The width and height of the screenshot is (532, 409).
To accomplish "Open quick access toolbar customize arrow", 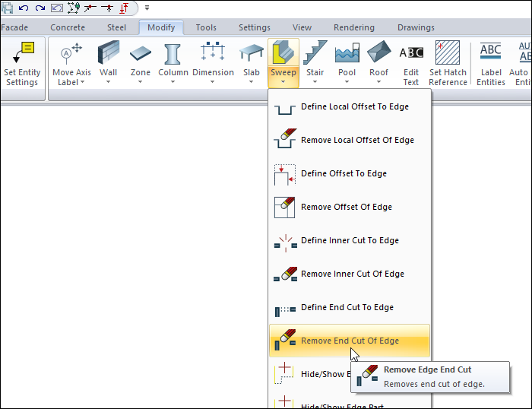I will [x=147, y=8].
